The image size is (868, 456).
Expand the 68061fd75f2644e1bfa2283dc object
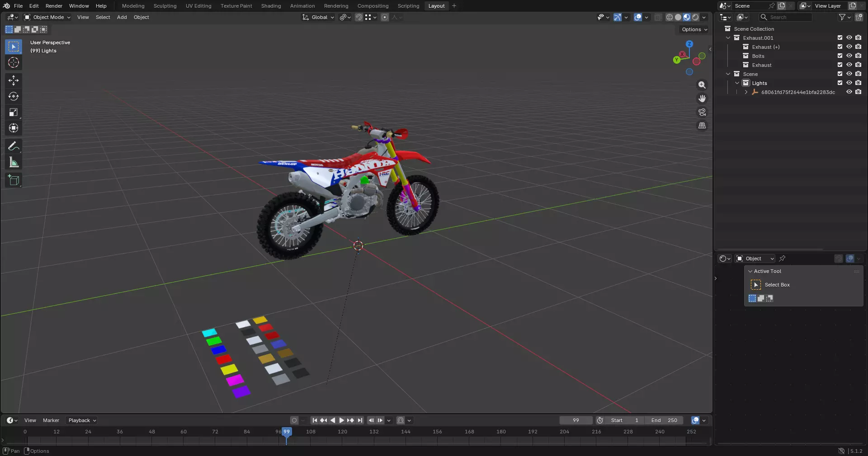coord(746,92)
